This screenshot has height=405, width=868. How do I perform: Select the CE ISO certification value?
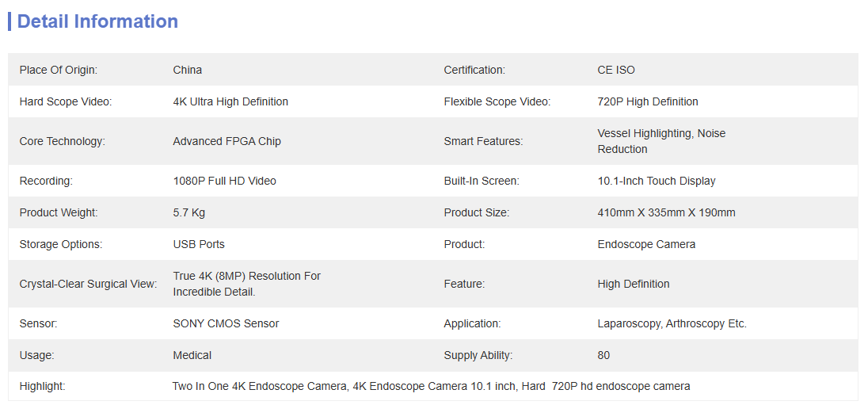(616, 70)
